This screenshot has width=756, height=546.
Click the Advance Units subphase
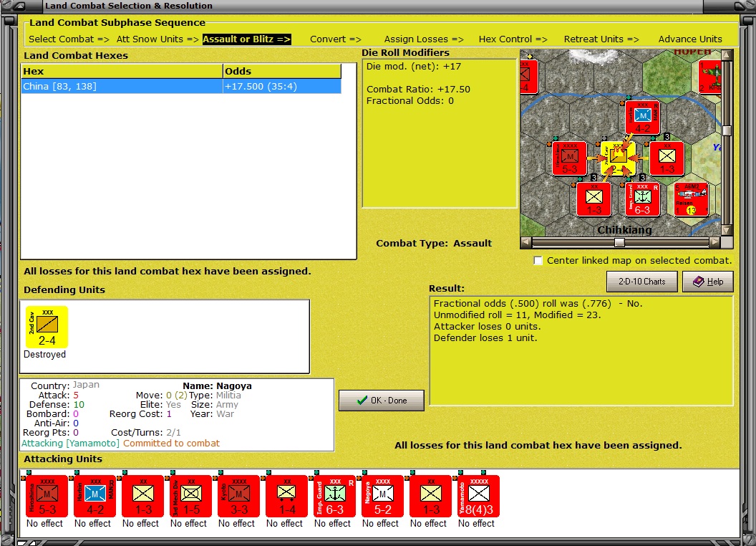[x=690, y=39]
